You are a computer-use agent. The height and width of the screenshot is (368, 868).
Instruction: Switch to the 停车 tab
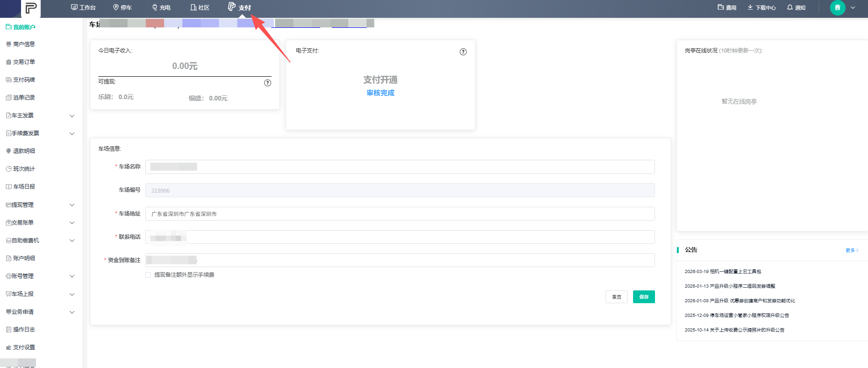coord(122,7)
